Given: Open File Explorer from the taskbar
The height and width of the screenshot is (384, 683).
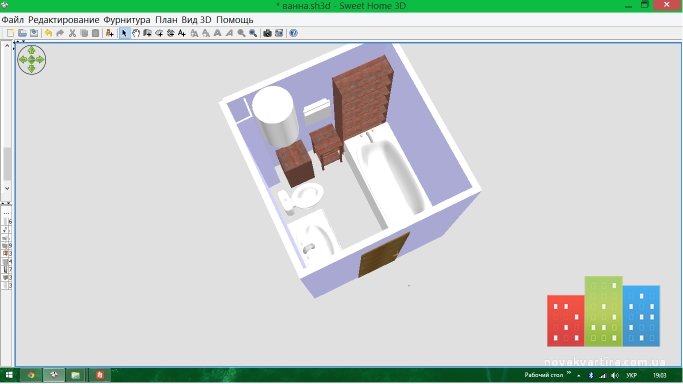Looking at the screenshot, I should [x=76, y=375].
